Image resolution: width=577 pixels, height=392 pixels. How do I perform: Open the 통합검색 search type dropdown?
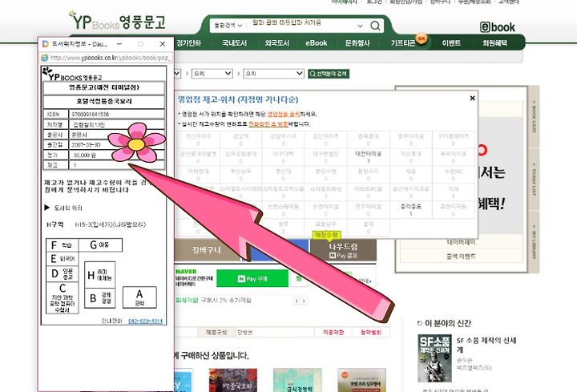(228, 26)
